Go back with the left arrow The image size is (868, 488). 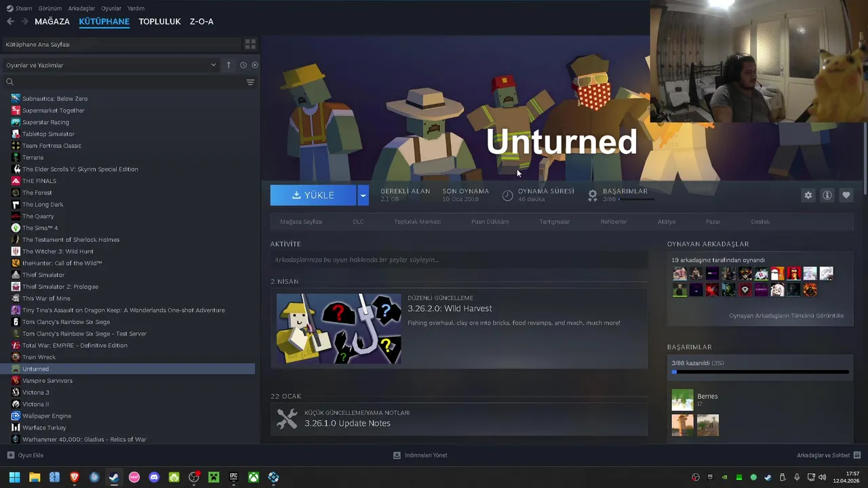pyautogui.click(x=10, y=22)
